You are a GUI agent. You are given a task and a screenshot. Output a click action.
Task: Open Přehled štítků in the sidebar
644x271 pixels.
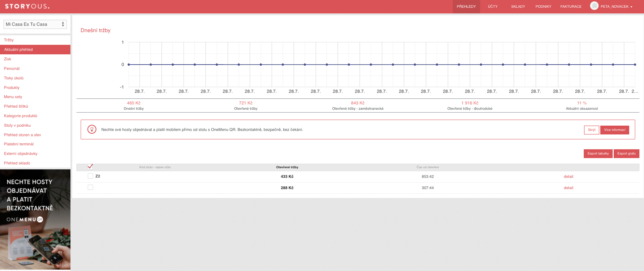point(35,106)
